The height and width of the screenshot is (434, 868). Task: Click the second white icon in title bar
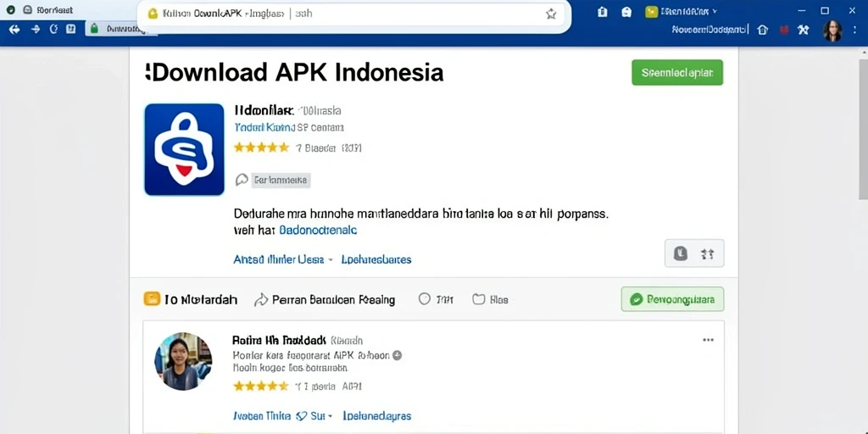tap(626, 12)
